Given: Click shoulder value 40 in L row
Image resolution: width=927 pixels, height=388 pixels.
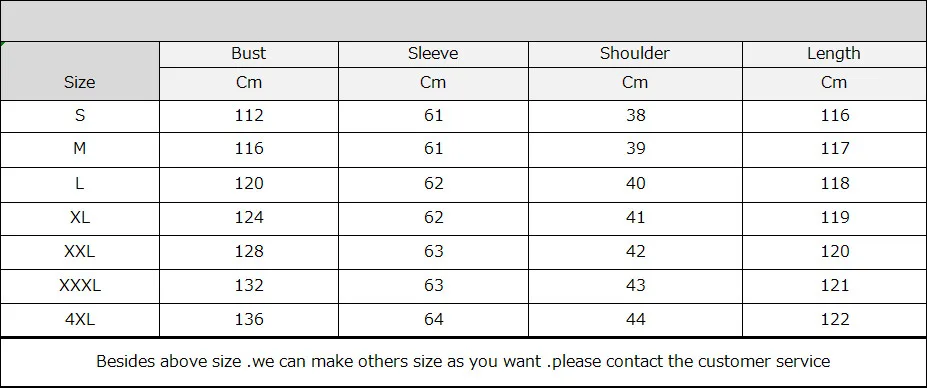Looking at the screenshot, I should [x=636, y=183].
